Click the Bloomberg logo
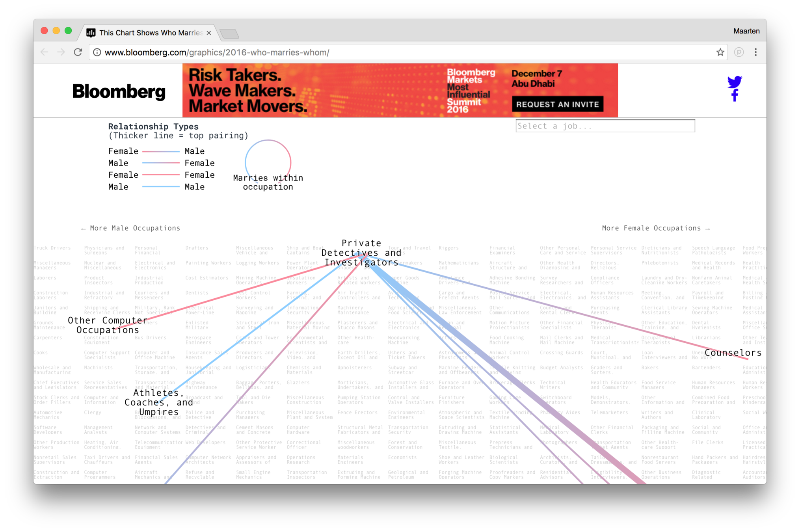Screen dimensions: 800x532 point(119,91)
